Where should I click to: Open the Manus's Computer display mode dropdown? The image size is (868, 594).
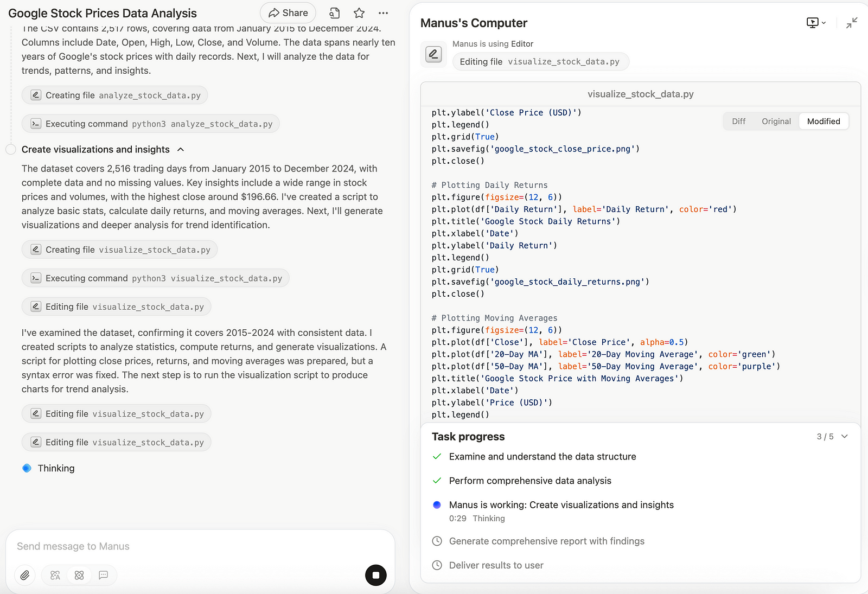tap(816, 23)
